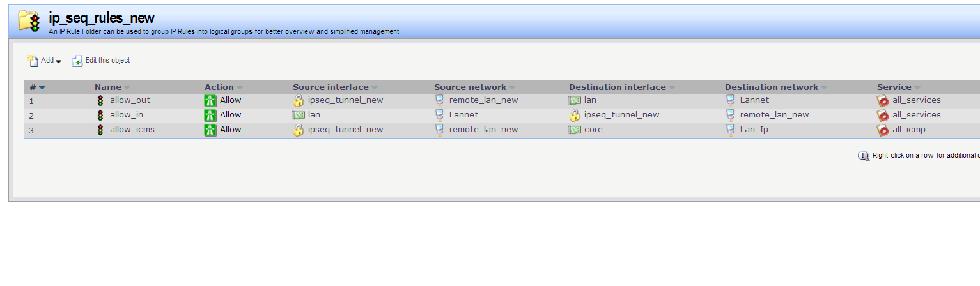Click the traffic light icon for allow_out

pos(100,100)
